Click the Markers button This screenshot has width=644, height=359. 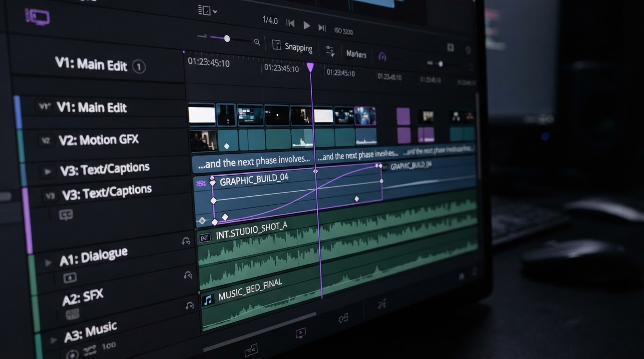(x=356, y=54)
